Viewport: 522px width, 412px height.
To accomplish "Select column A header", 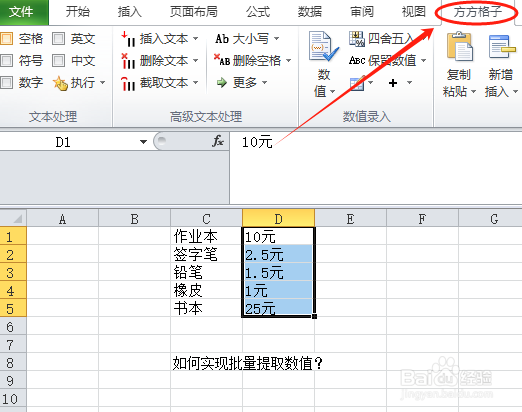I will coord(62,219).
